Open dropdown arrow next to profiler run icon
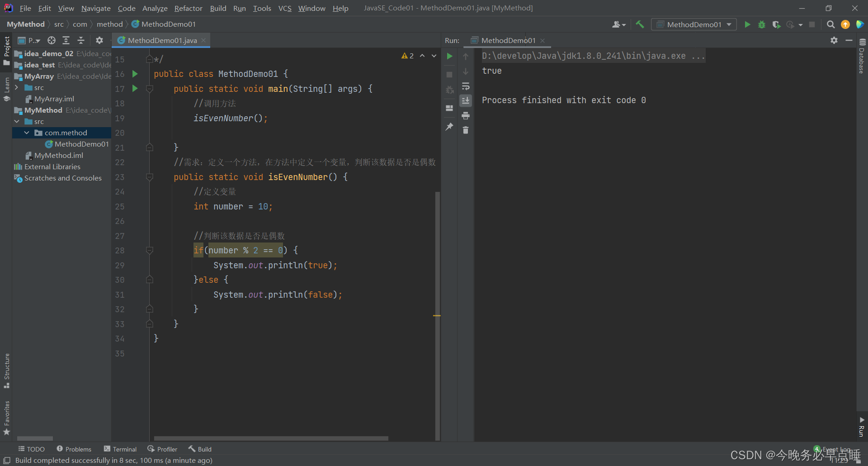Image resolution: width=868 pixels, height=466 pixels. coord(801,25)
